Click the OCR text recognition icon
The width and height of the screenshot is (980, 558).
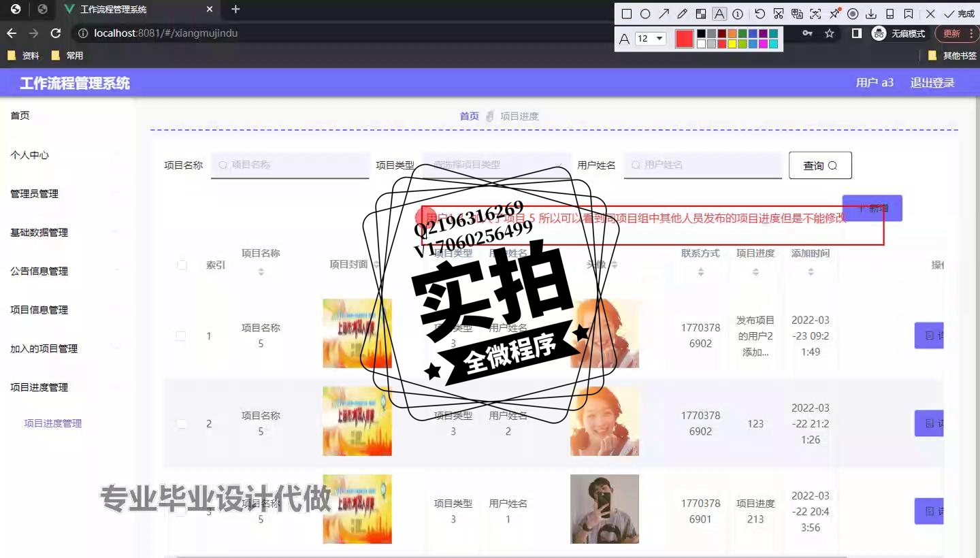[815, 14]
